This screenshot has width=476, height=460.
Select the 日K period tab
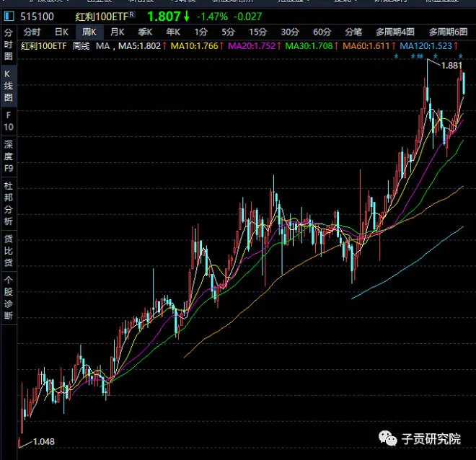(x=62, y=32)
